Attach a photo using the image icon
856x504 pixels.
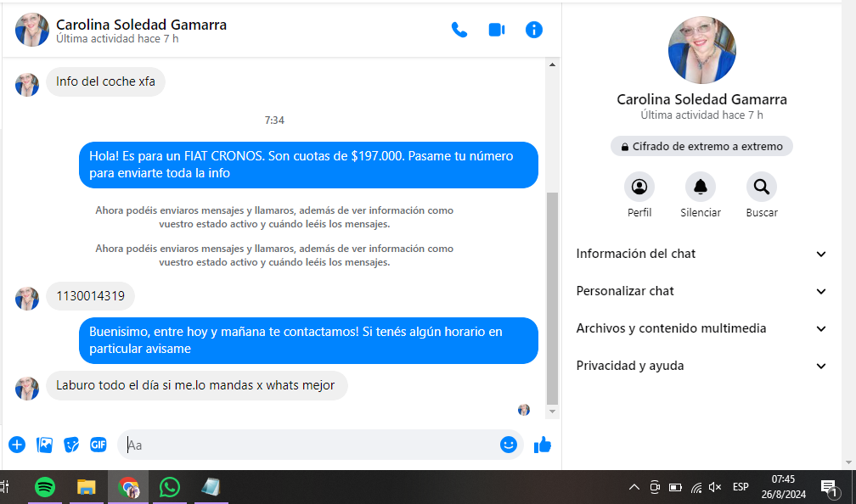pos(45,445)
